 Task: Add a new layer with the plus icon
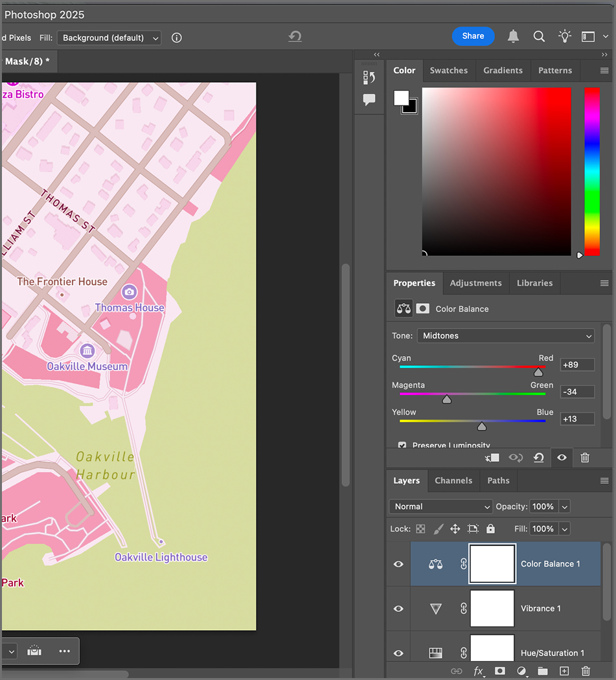click(x=564, y=671)
